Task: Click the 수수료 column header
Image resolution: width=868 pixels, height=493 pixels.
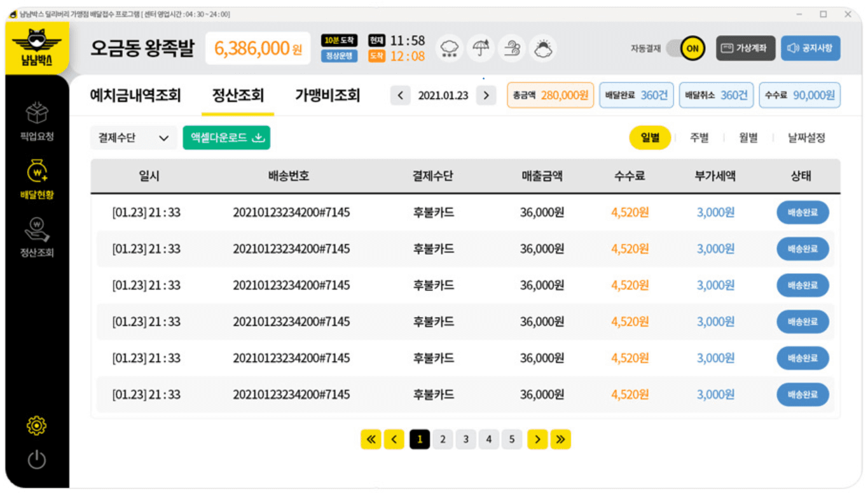Action: click(x=630, y=176)
